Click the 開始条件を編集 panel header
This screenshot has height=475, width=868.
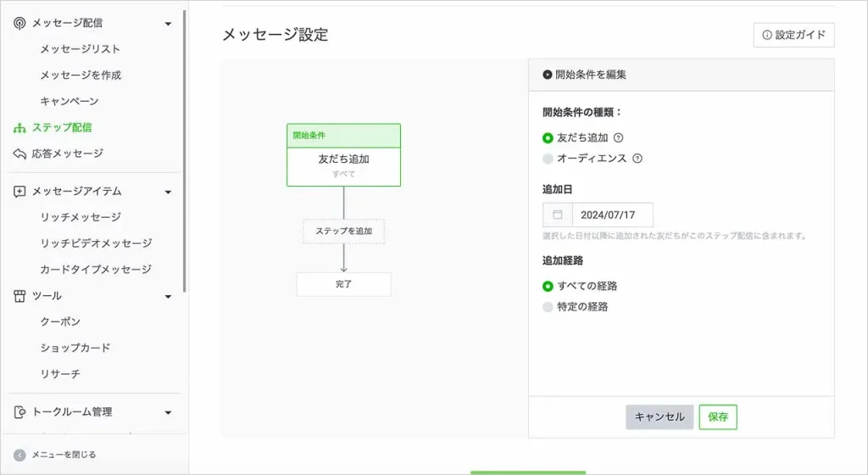coord(682,75)
